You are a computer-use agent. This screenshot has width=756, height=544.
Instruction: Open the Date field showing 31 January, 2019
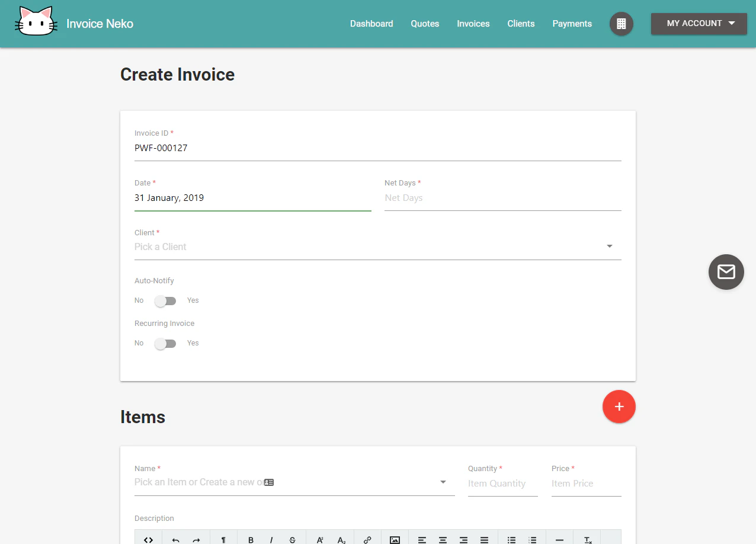click(253, 198)
